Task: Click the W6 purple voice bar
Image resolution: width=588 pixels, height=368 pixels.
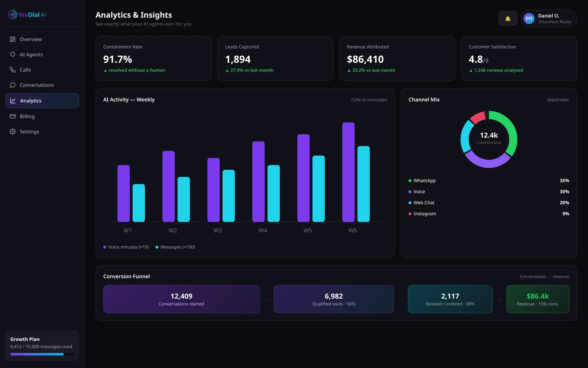Action: (x=348, y=172)
